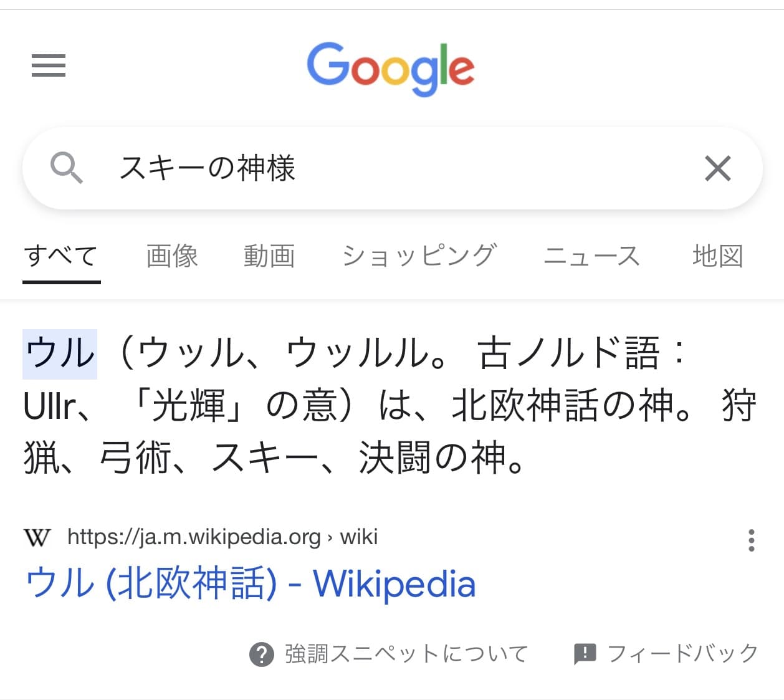Open the ニュース results tab

592,256
